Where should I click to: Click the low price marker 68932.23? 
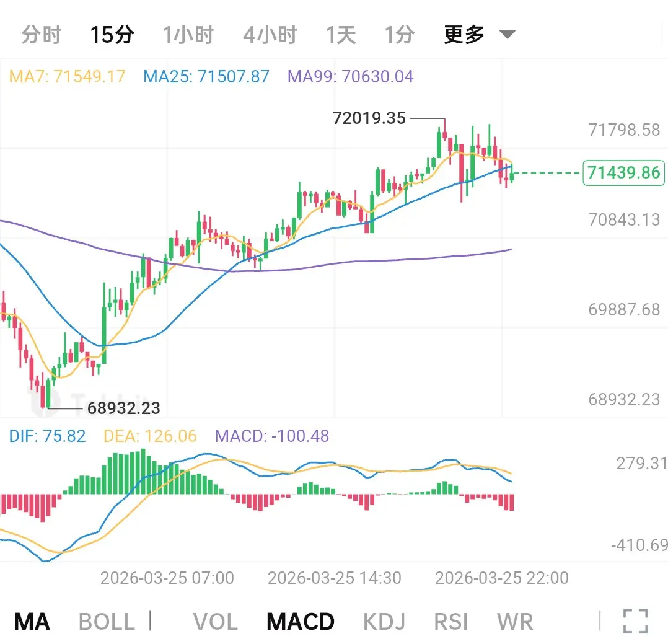point(124,408)
